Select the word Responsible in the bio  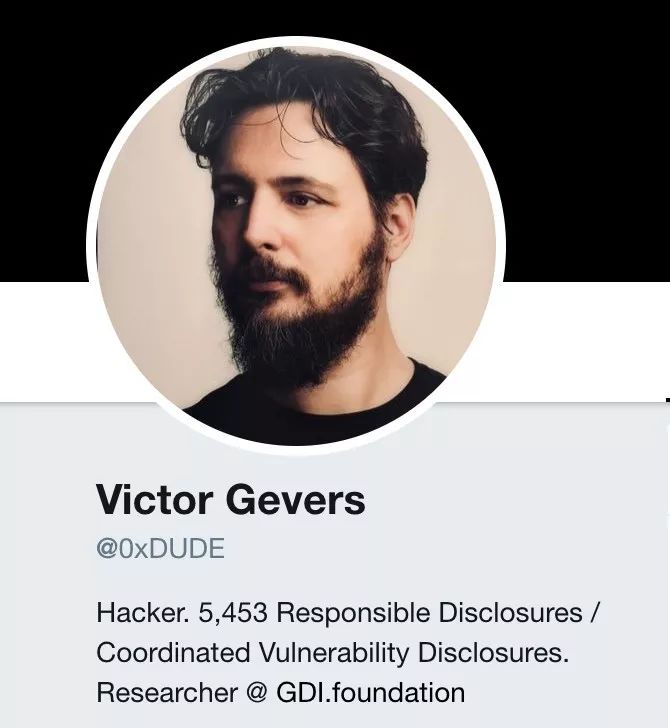[353, 614]
